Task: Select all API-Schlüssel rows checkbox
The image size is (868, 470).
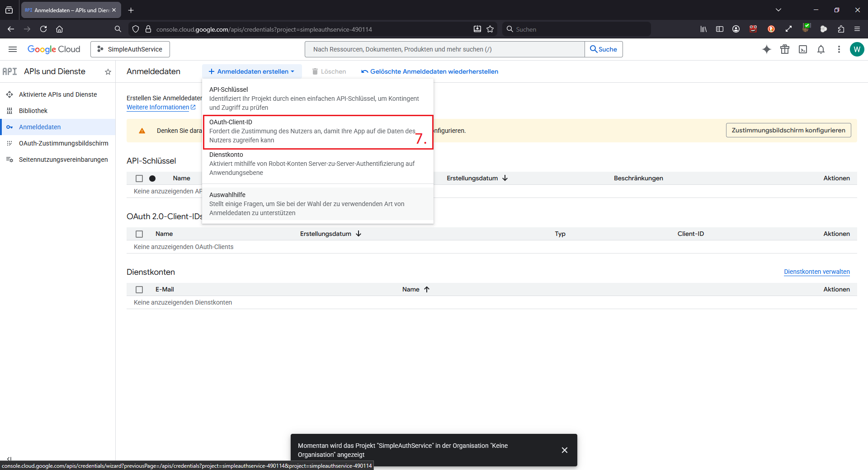Action: (139, 179)
